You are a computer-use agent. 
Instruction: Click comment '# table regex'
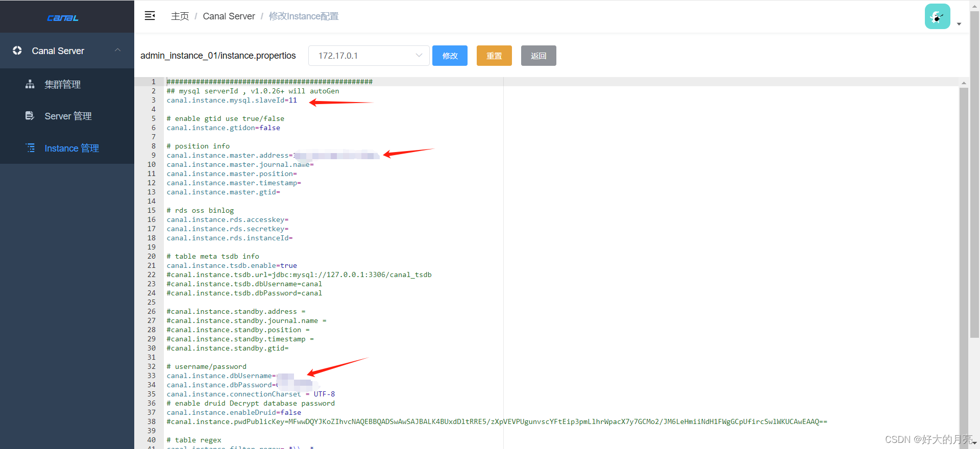[194, 440]
